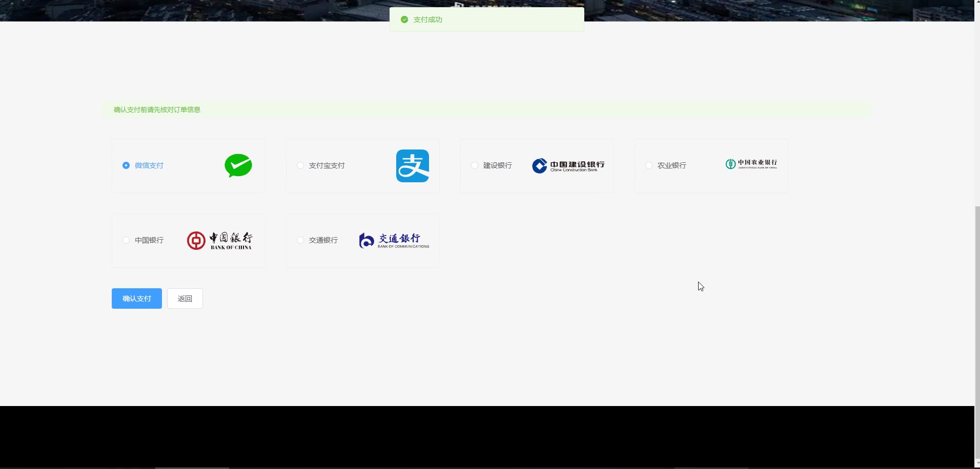Screen dimensions: 980x469
Task: Click the Agricultural Bank of China logo
Action: [751, 164]
